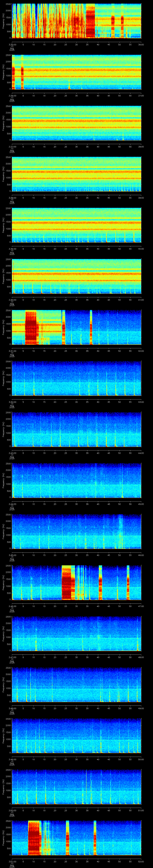Viewport: 153px width, 868px height.
Task: Click the 3:39:00 time axis label
Action: pos(12,249)
